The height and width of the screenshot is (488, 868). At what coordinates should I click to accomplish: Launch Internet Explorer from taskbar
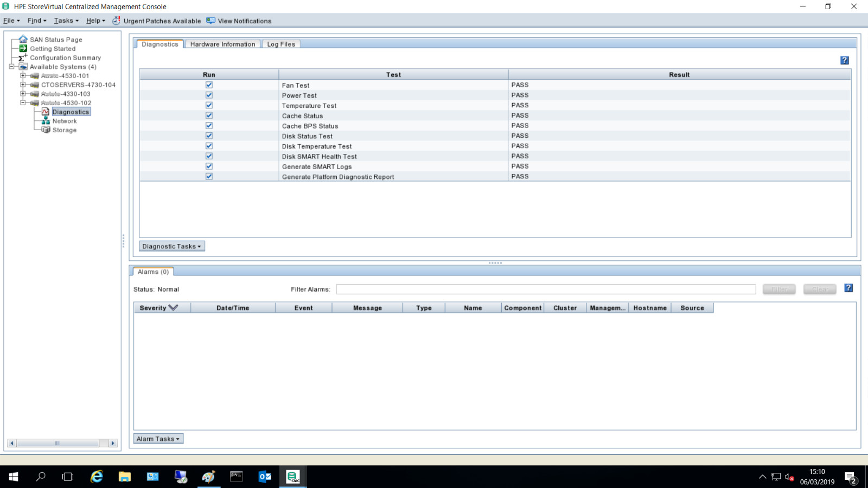click(97, 477)
